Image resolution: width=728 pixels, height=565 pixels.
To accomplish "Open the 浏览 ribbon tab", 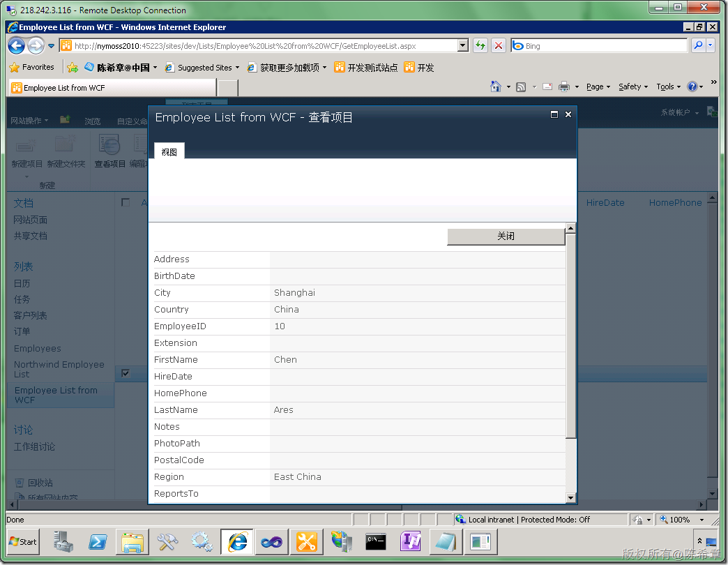I will 92,121.
